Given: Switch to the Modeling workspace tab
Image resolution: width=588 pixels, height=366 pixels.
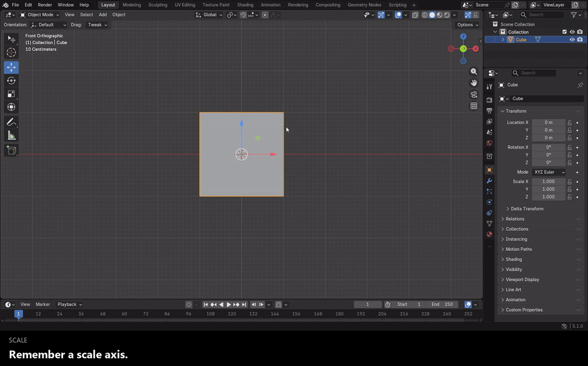Looking at the screenshot, I should tap(132, 5).
